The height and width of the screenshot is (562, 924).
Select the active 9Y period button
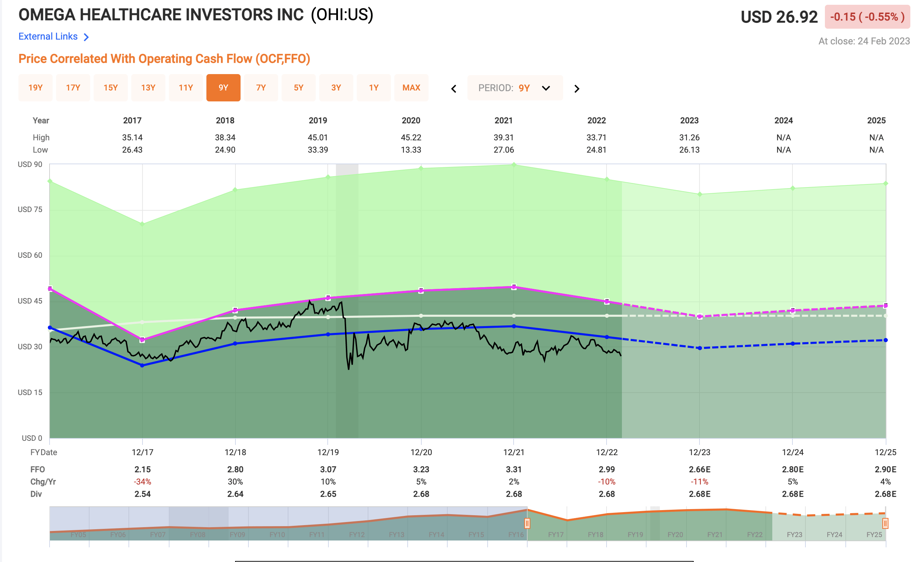tap(223, 88)
